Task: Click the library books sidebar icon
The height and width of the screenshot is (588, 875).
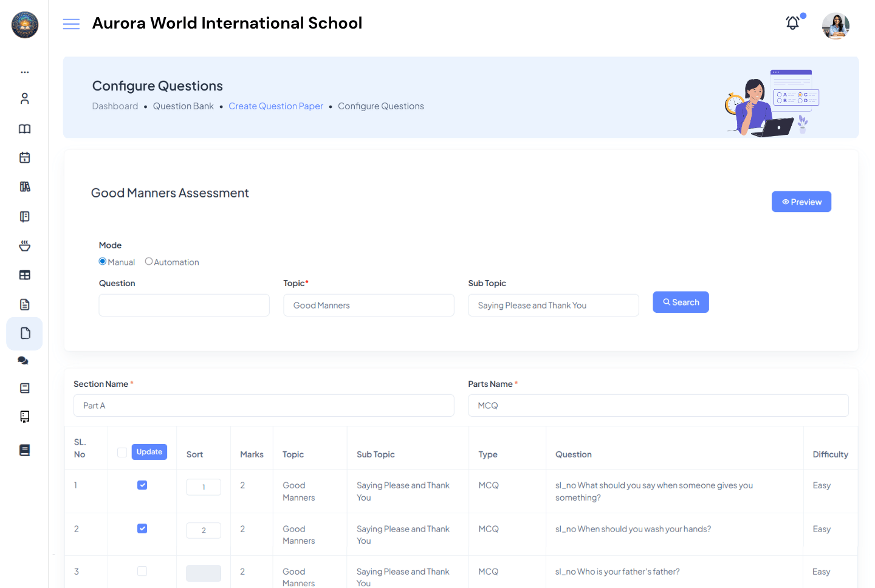Action: click(x=24, y=186)
